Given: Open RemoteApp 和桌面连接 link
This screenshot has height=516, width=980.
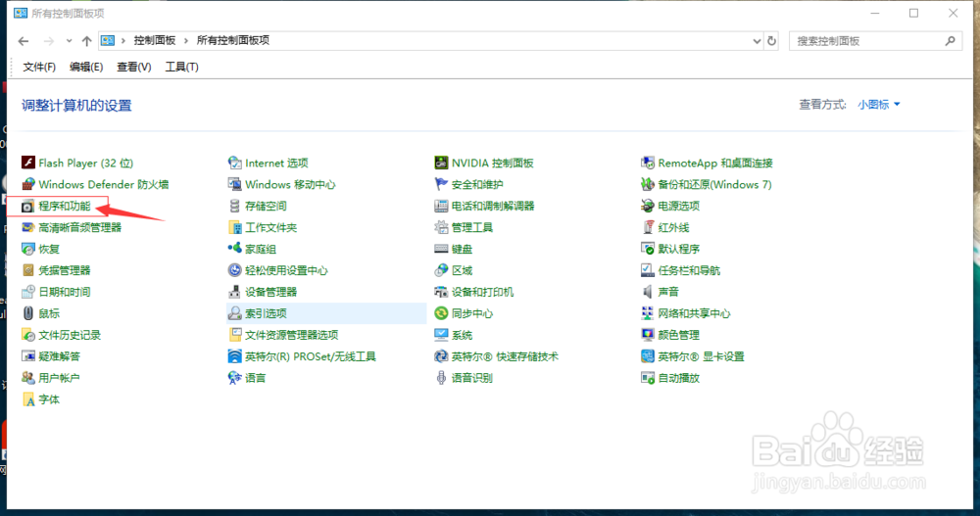Looking at the screenshot, I should [x=715, y=164].
